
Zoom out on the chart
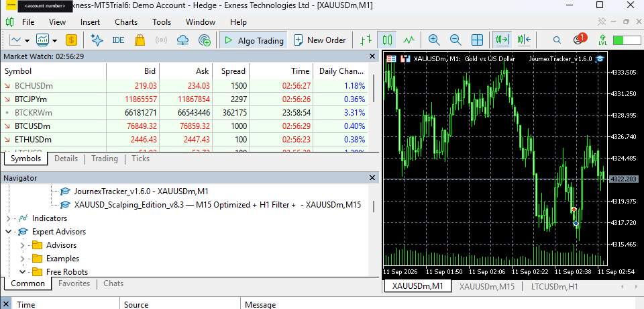click(455, 40)
